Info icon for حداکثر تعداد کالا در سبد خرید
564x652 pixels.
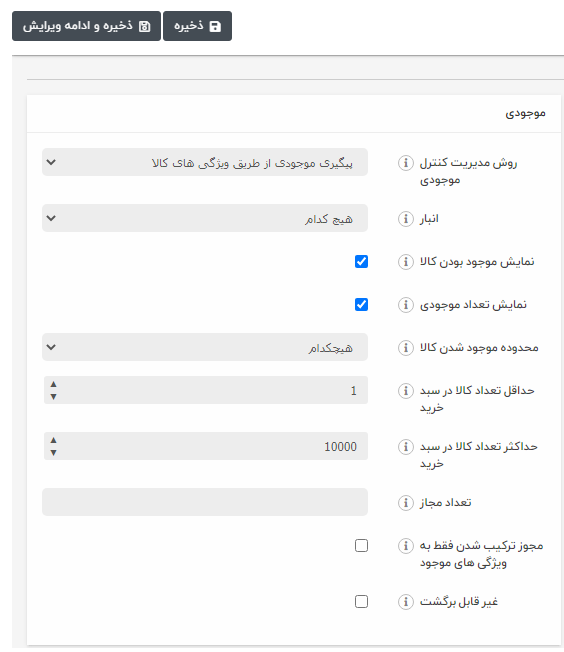(x=406, y=446)
